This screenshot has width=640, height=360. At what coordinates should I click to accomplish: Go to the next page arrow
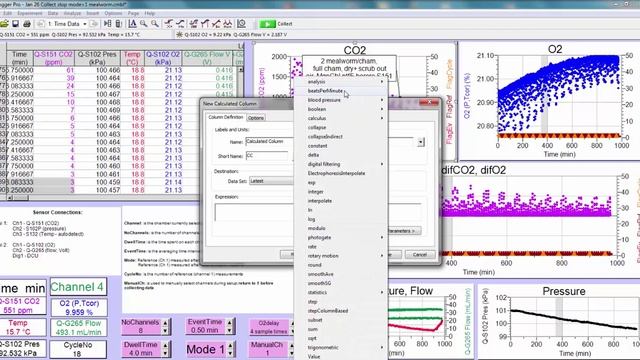[94, 24]
